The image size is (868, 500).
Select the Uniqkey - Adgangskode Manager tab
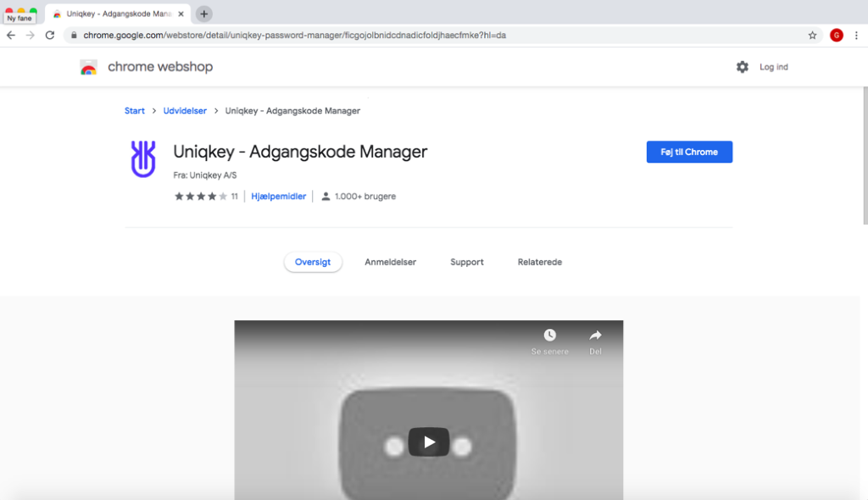[118, 14]
